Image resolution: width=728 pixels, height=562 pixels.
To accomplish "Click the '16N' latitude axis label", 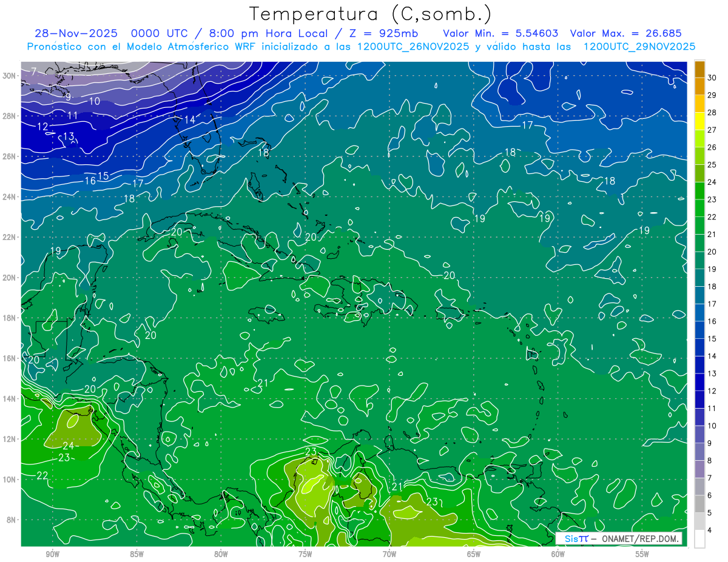I will 8,358.
